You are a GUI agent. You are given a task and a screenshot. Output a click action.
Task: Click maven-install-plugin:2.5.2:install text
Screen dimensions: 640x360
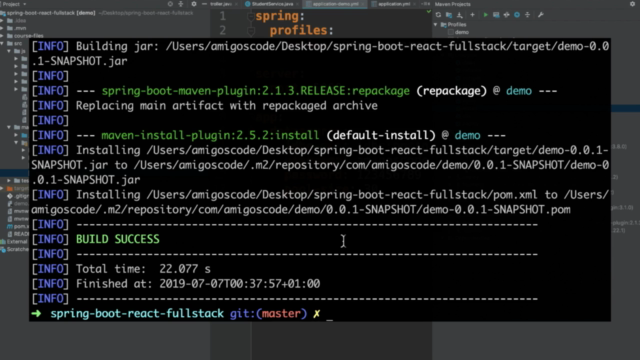210,136
